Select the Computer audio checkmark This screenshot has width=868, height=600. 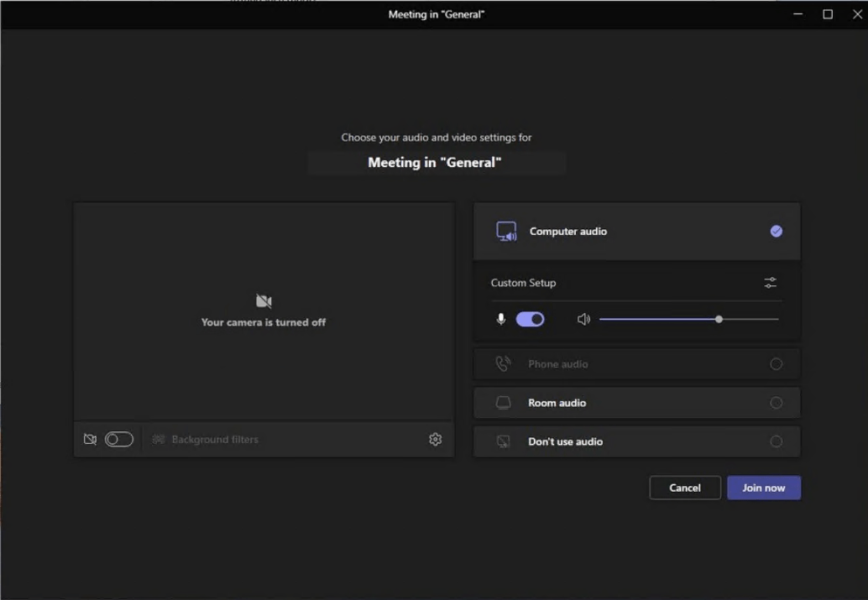point(776,231)
